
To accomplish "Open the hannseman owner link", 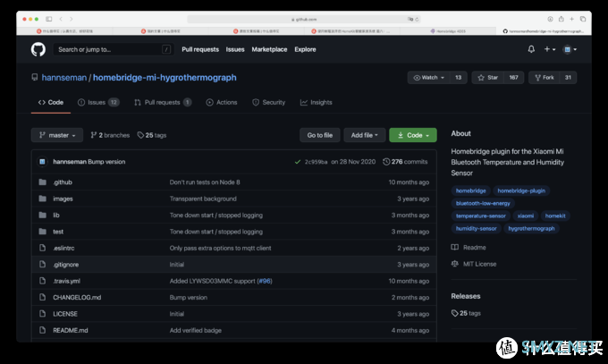I will 64,78.
